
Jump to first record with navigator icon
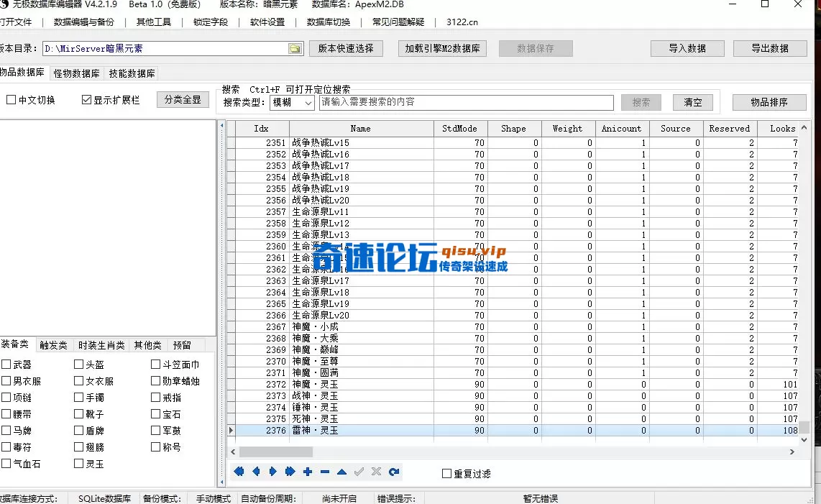pos(239,472)
